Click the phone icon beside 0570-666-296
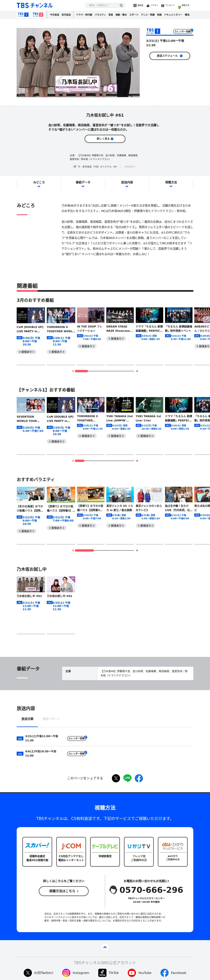The height and width of the screenshot is (980, 210). coord(113,890)
